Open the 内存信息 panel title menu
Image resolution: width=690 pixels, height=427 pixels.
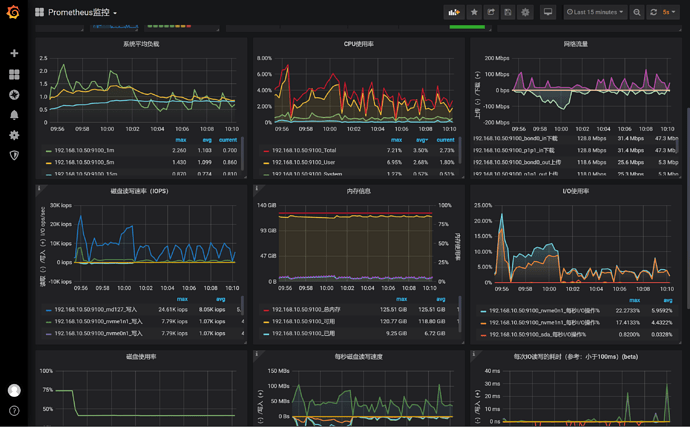[358, 190]
